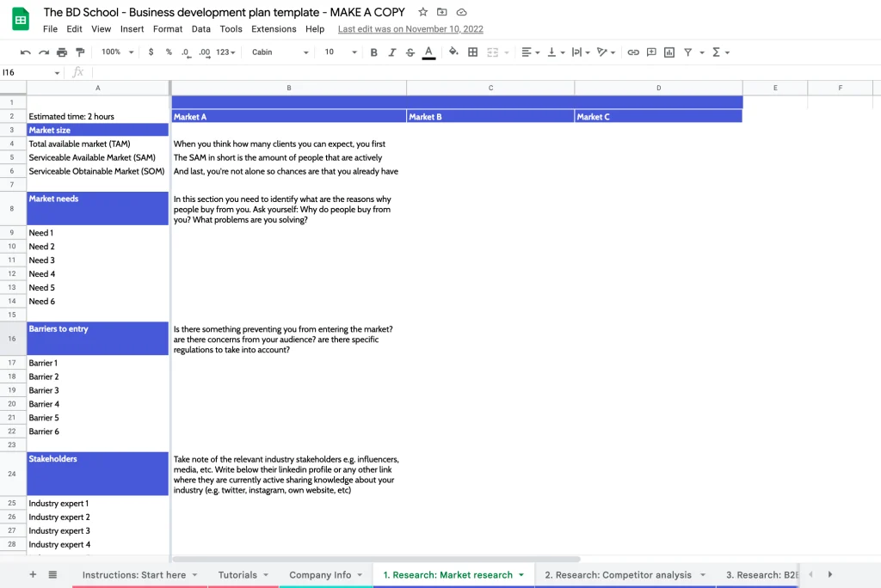Toggle strikethrough formatting
Screen dimensions: 881x588
410,52
